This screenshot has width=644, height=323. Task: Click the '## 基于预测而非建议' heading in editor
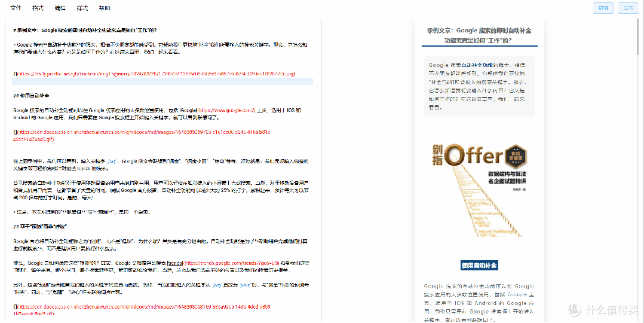click(x=40, y=227)
